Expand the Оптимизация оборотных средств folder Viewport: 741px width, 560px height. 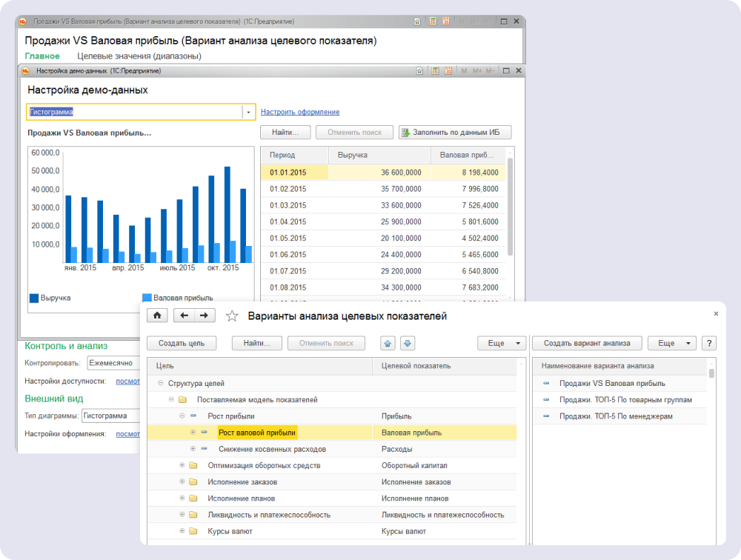pyautogui.click(x=182, y=465)
